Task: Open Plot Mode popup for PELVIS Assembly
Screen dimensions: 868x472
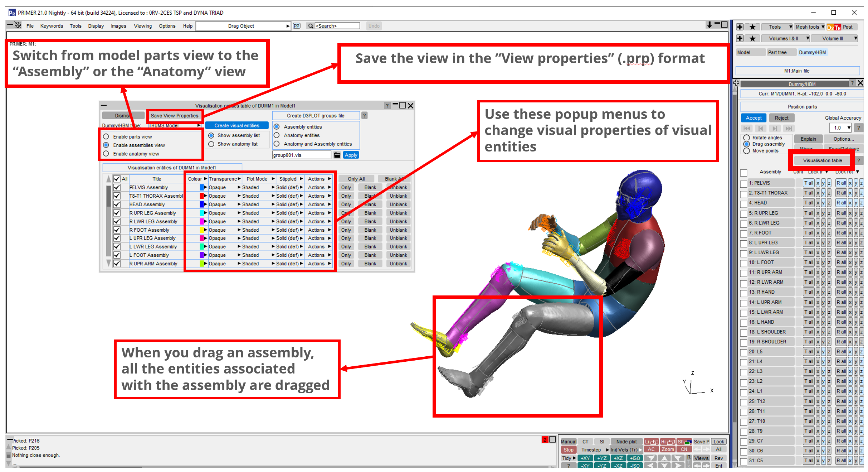Action: [x=258, y=187]
